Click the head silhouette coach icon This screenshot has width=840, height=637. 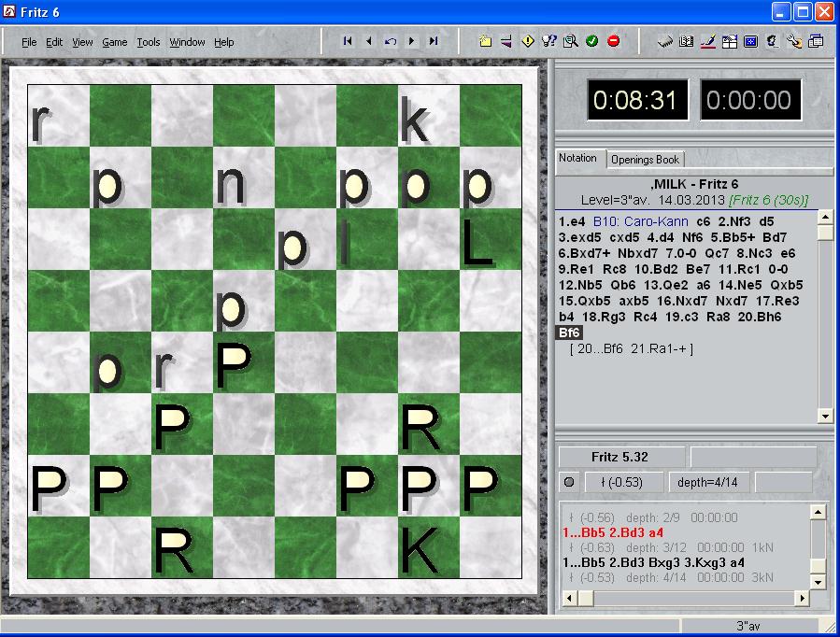(x=772, y=41)
